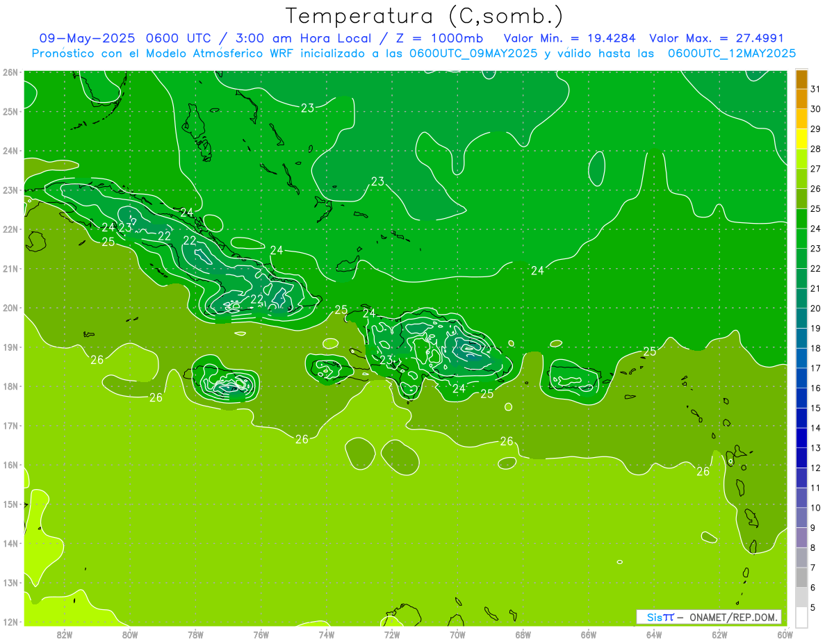834x644 pixels.
Task: Click the longitude axis label "62W"
Action: pos(719,634)
